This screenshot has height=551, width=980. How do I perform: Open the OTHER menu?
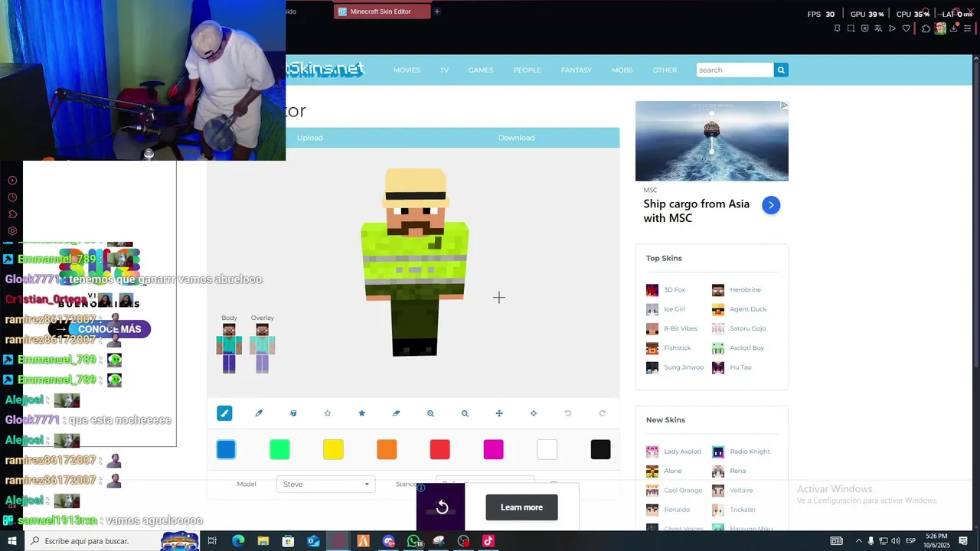pos(665,70)
